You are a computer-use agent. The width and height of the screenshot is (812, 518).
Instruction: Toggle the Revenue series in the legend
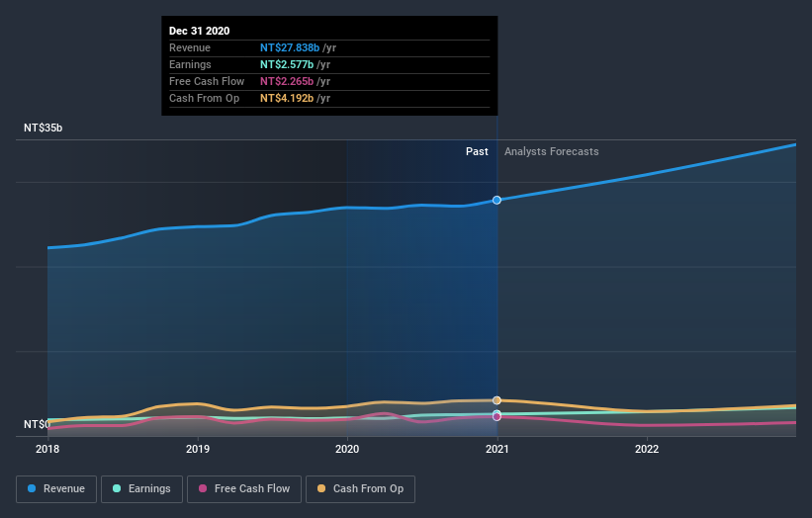(56, 489)
